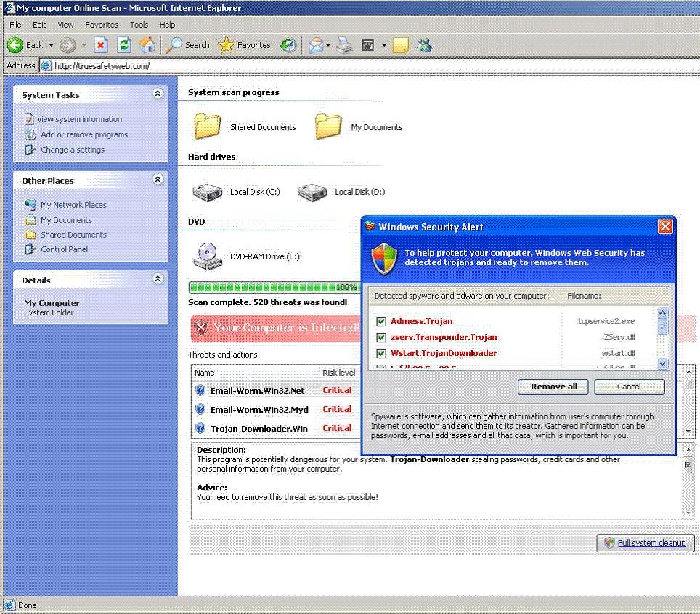Image resolution: width=700 pixels, height=614 pixels.
Task: Click the red infected warning icon
Action: tap(201, 328)
